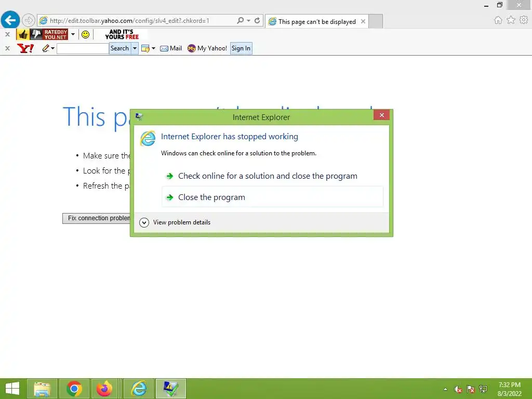Open the Action Center flag icon
The height and width of the screenshot is (399, 532).
pyautogui.click(x=471, y=389)
